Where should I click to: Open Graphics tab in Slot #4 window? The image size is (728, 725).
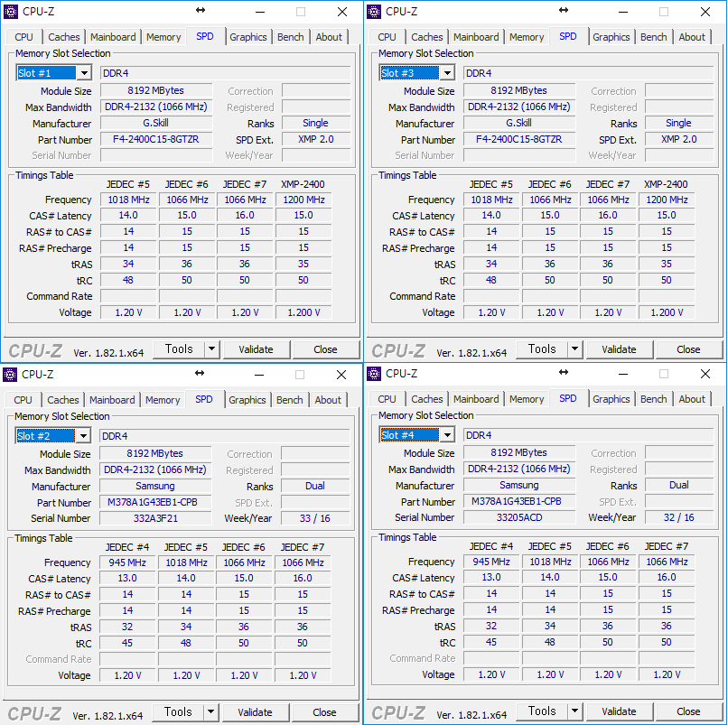611,399
